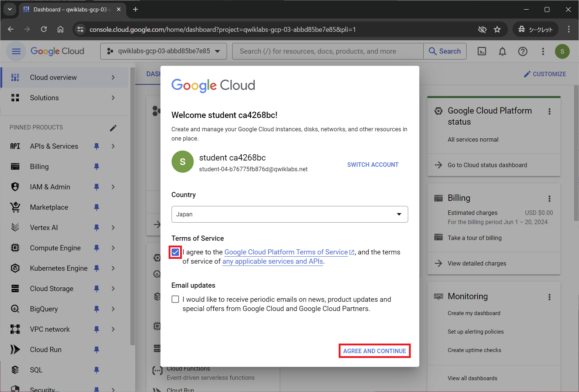Open Google Cloud Platform Terms of Service link
The image size is (579, 392).
(286, 252)
